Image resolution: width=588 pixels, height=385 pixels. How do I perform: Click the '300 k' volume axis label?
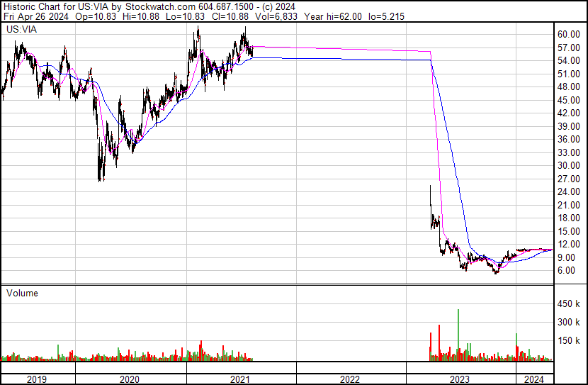569,322
